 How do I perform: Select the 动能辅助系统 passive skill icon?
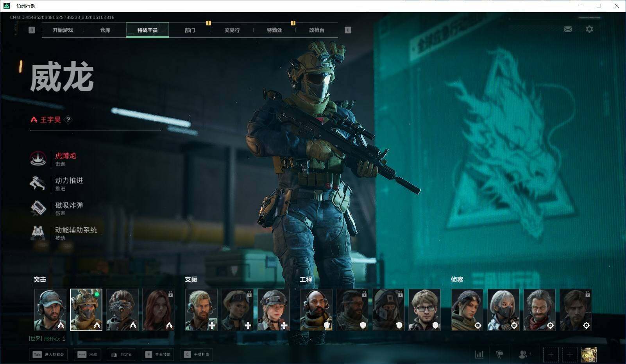pos(38,233)
